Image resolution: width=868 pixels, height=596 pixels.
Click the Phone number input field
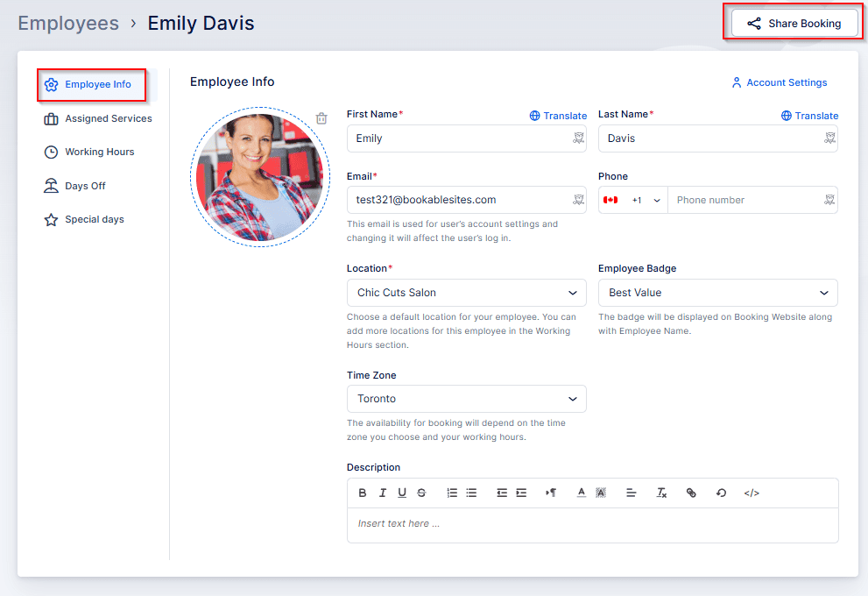[x=752, y=200]
